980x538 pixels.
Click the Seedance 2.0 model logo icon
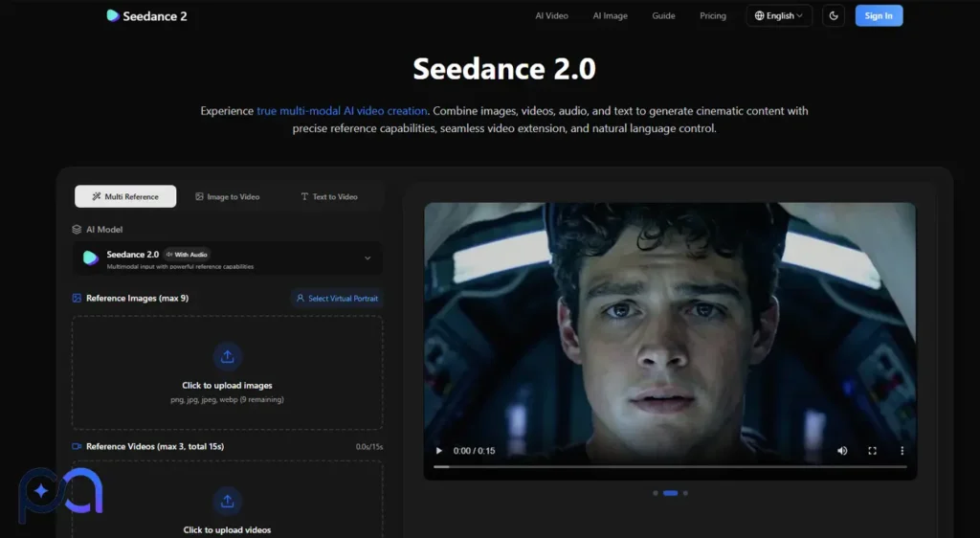(x=91, y=258)
